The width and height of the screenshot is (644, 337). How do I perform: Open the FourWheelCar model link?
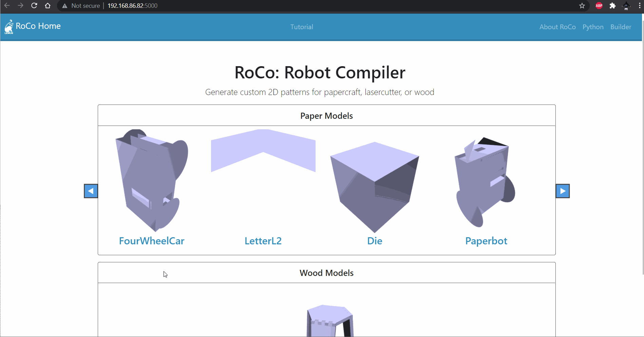point(152,241)
